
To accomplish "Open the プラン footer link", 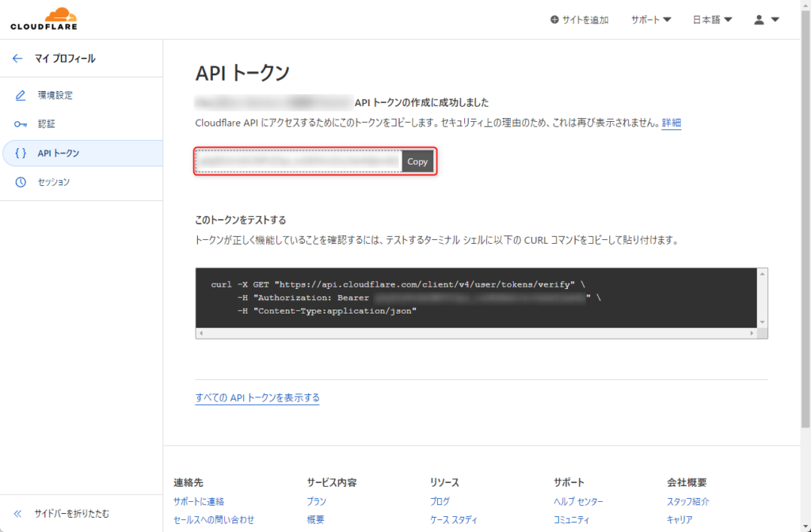I will click(x=317, y=501).
